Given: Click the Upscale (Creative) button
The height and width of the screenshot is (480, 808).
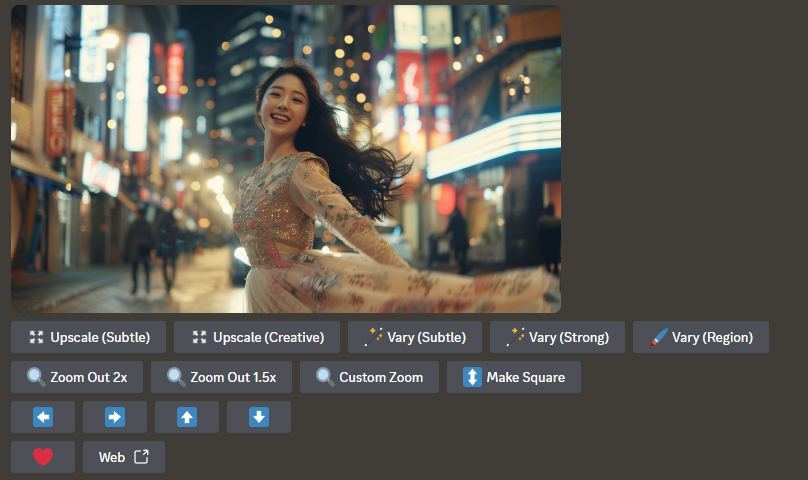Looking at the screenshot, I should tap(257, 337).
